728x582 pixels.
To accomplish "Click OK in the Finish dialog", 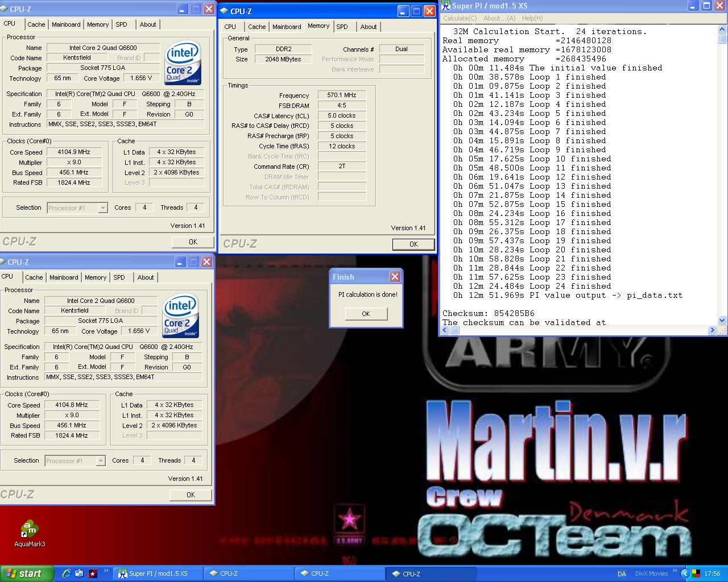I will 366,314.
